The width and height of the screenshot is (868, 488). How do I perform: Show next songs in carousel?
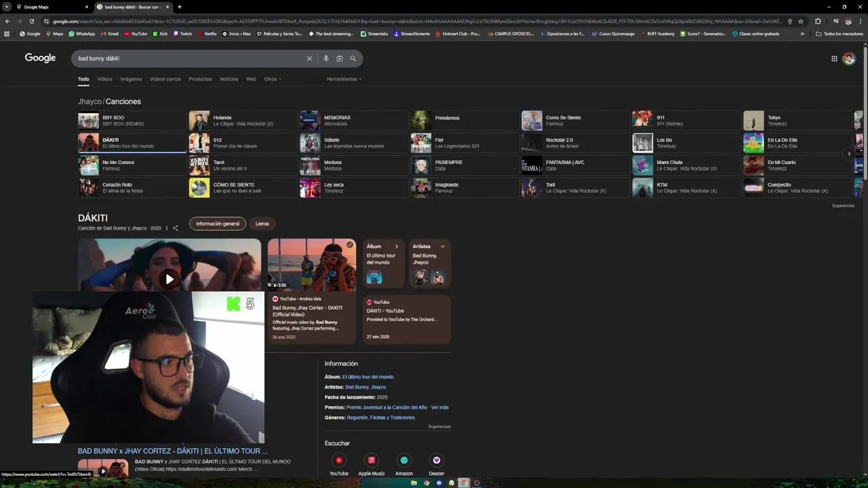(x=849, y=154)
